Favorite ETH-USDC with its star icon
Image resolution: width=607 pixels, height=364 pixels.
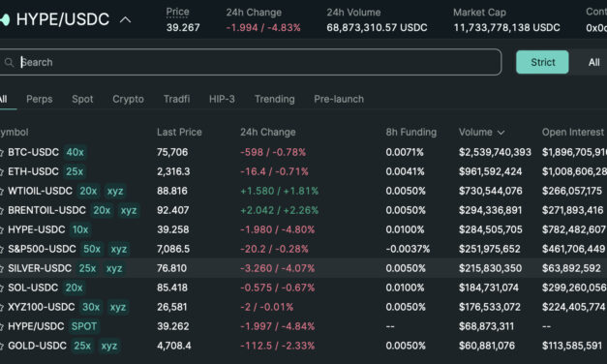click(x=2, y=171)
